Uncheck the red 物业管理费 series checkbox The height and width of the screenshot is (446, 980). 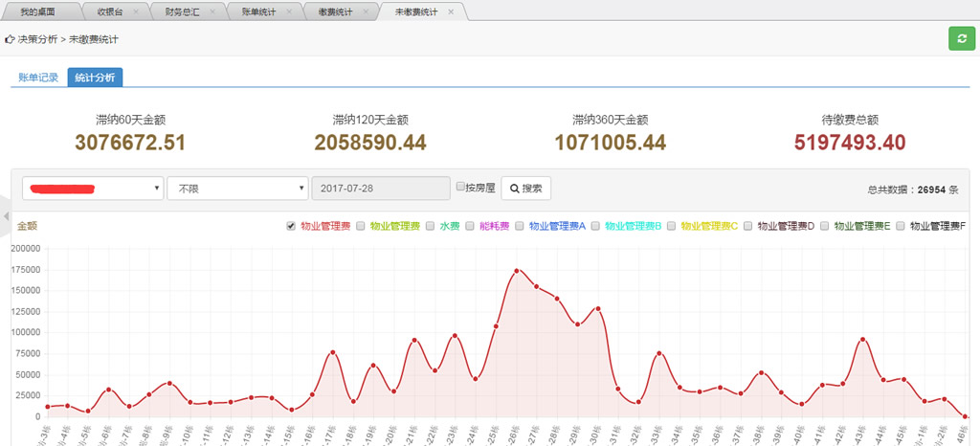[x=291, y=227]
